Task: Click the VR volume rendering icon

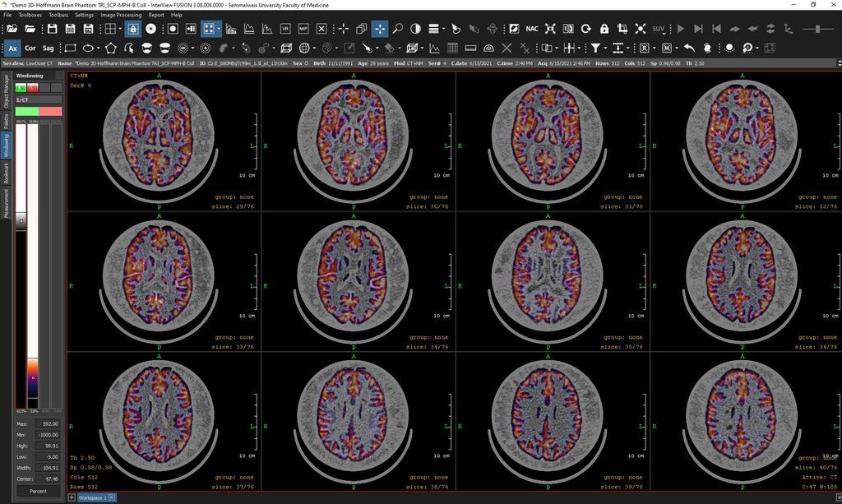Action: point(285,29)
